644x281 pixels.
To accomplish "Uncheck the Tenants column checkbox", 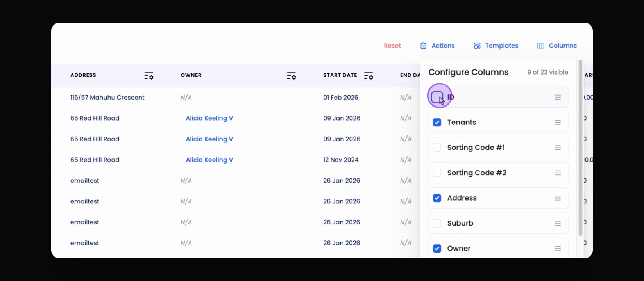I will click(x=437, y=123).
